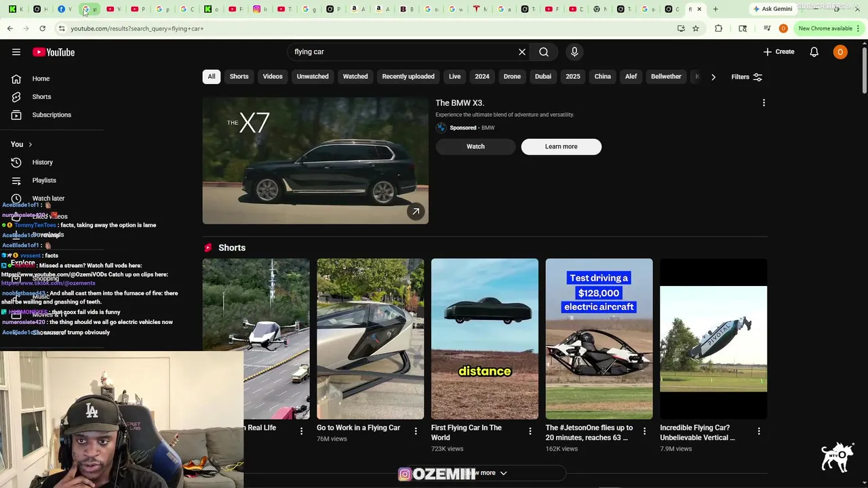The height and width of the screenshot is (488, 868).
Task: Click the magnifying glass search button
Action: pos(544,52)
